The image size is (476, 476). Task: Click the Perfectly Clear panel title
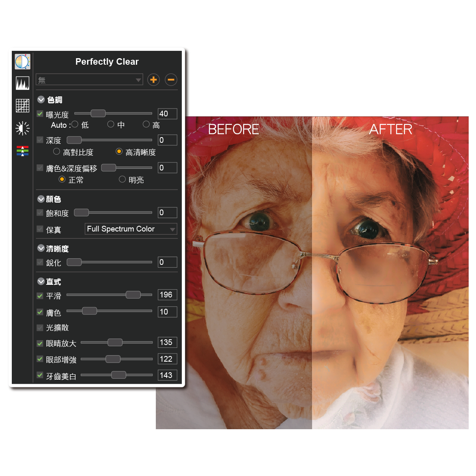coord(107,61)
